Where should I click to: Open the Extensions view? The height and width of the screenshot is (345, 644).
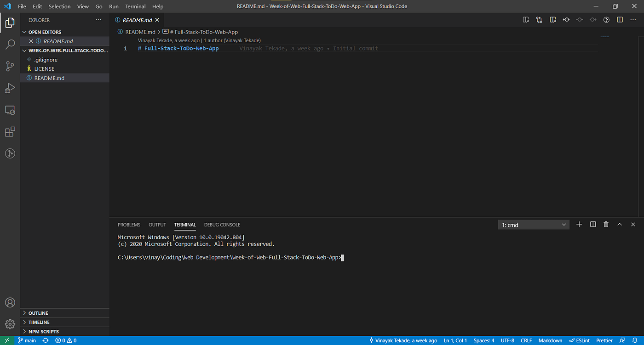10,132
